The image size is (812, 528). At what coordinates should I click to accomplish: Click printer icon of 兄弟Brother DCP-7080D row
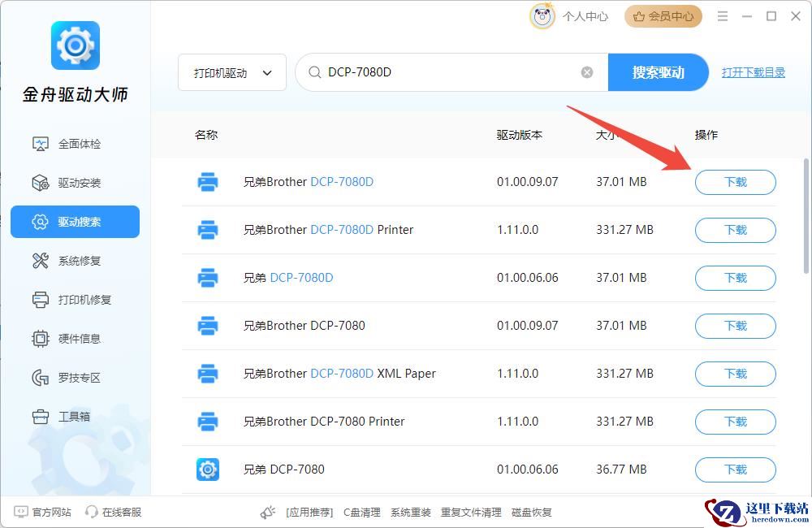(208, 182)
